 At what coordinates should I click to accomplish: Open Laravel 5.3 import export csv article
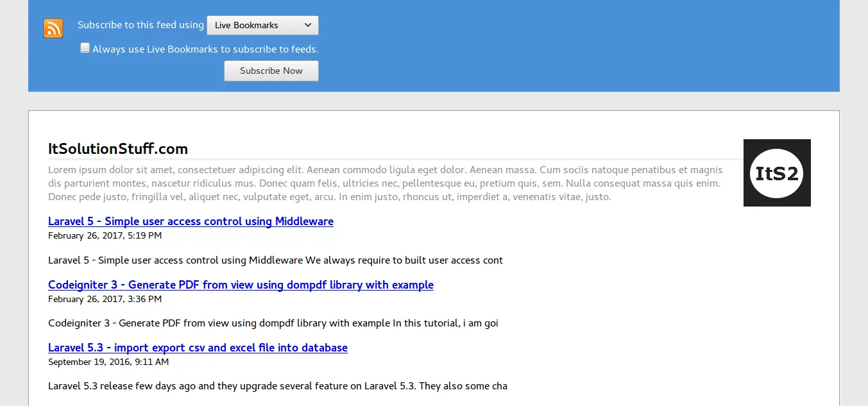tap(198, 348)
